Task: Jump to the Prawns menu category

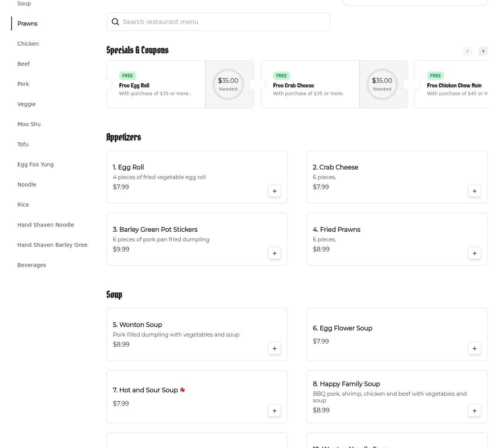Action: (27, 24)
